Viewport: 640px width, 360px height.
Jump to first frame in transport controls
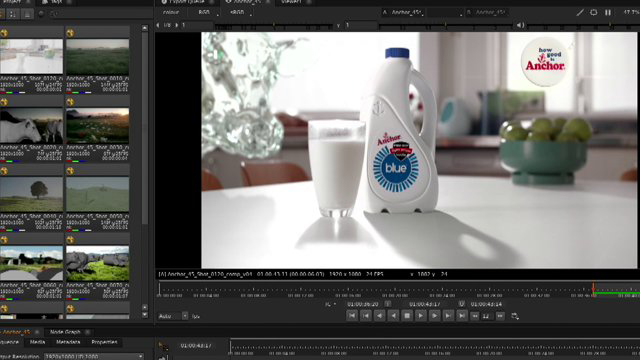pyautogui.click(x=352, y=316)
